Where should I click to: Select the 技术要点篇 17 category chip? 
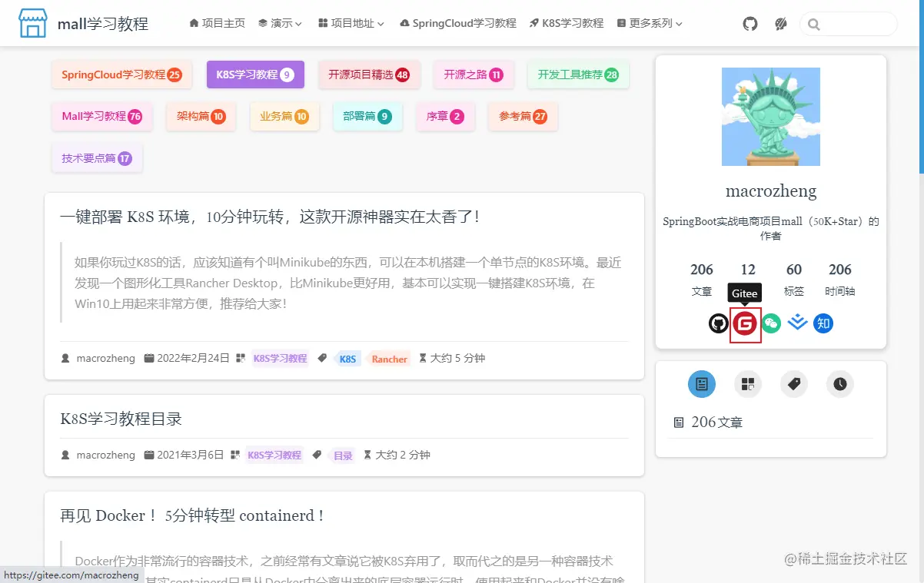point(98,158)
